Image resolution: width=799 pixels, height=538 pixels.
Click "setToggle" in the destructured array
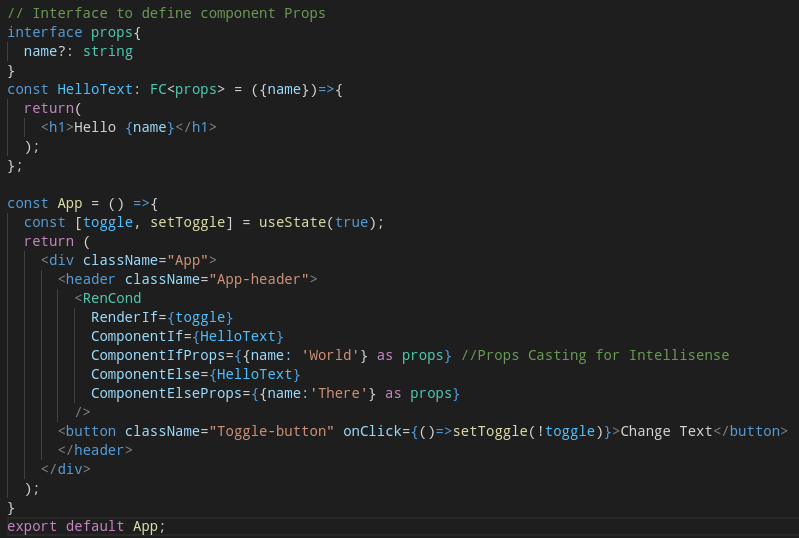[x=188, y=222]
